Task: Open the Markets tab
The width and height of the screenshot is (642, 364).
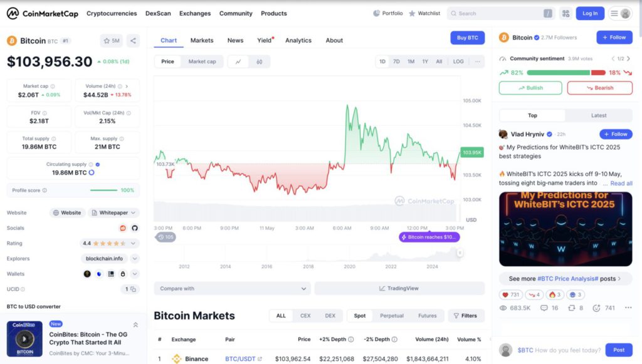Action: (202, 41)
